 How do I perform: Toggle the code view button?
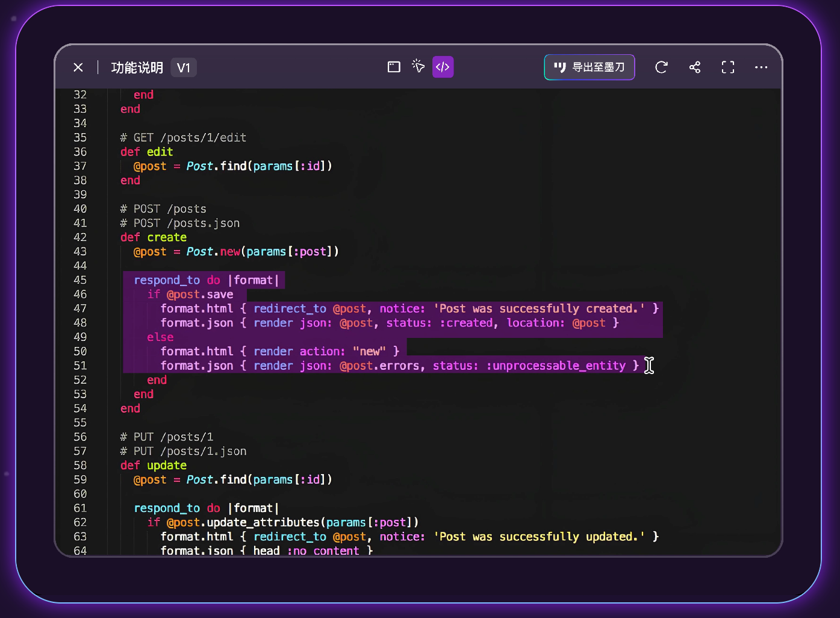(443, 67)
